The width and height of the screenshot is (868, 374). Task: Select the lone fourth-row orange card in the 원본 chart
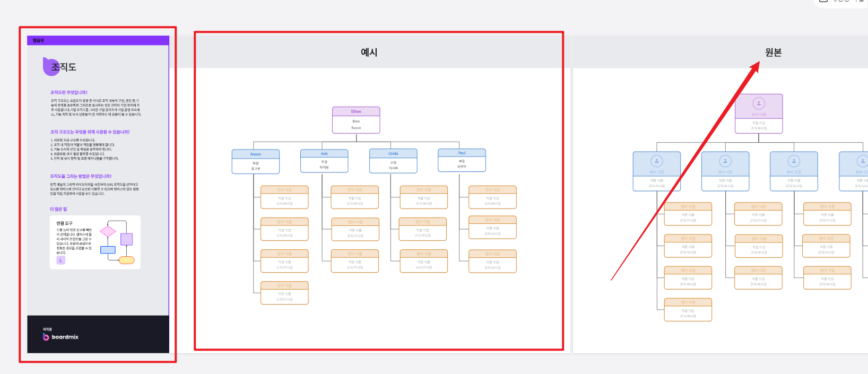point(688,310)
